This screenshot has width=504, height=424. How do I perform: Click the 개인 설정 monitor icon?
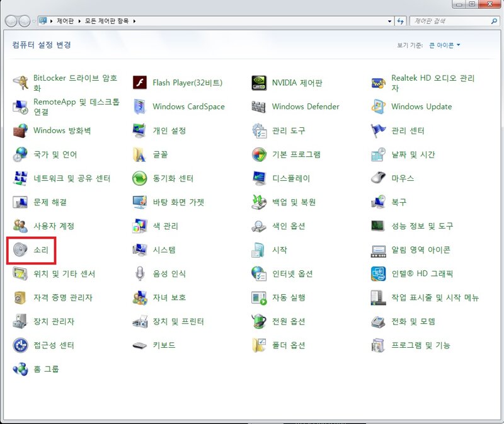tap(140, 130)
